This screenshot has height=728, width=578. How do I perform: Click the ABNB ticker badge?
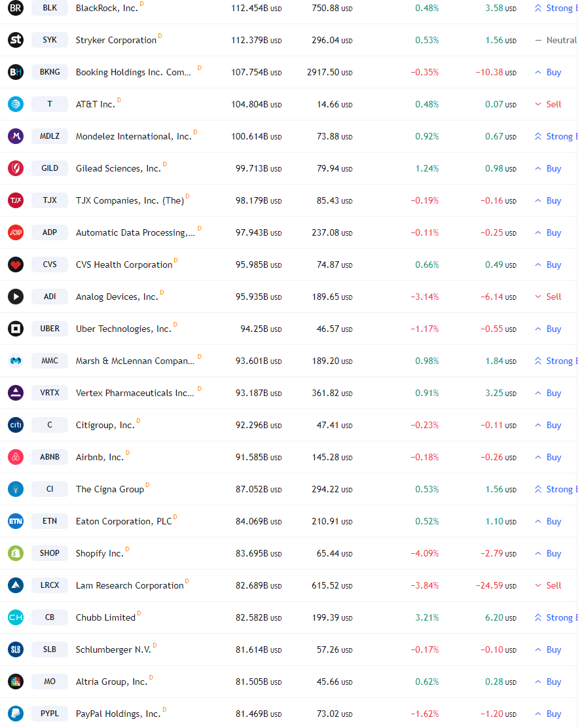(x=50, y=457)
